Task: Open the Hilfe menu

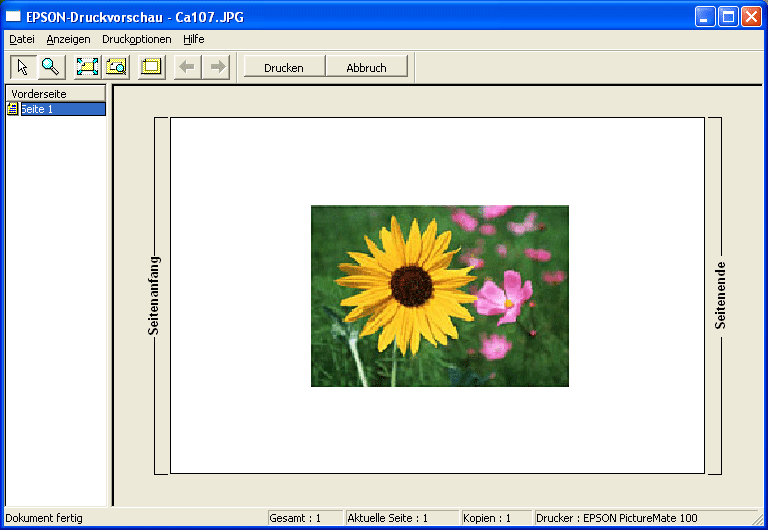Action: click(193, 39)
